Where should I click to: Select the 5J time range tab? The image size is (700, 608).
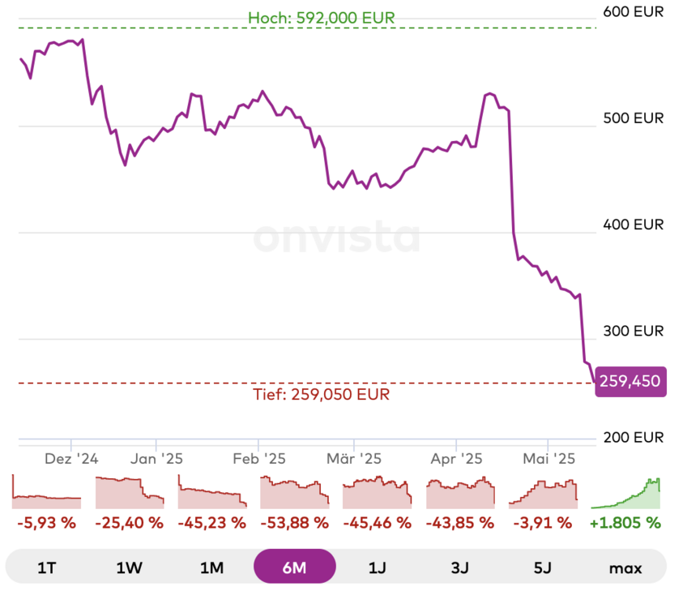pyautogui.click(x=542, y=567)
